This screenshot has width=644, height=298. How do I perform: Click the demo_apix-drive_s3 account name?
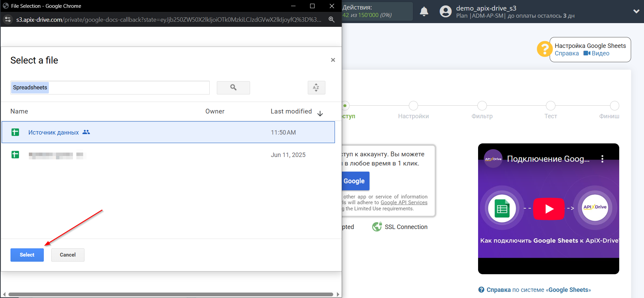coord(486,8)
